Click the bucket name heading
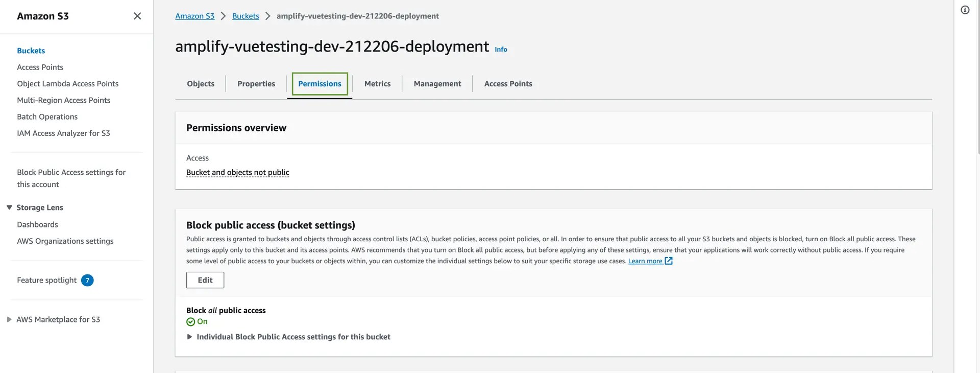This screenshot has height=373, width=980. (x=332, y=46)
